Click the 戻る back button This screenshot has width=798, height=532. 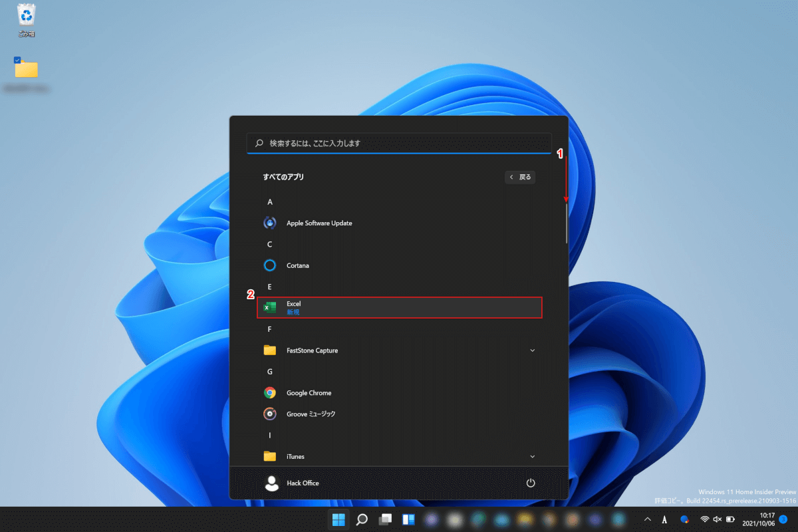pyautogui.click(x=520, y=177)
